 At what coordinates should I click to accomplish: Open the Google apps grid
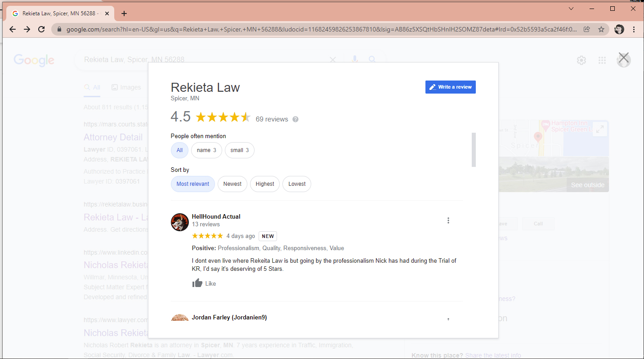point(602,60)
